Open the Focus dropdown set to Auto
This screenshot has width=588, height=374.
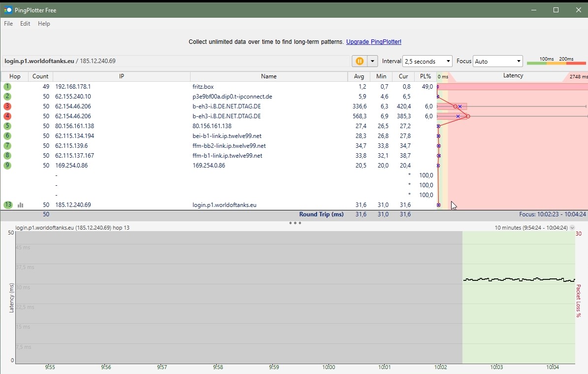(x=498, y=61)
